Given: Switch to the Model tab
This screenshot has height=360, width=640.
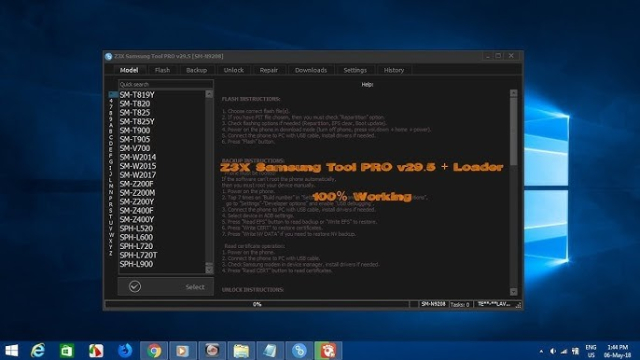Looking at the screenshot, I should 129,70.
